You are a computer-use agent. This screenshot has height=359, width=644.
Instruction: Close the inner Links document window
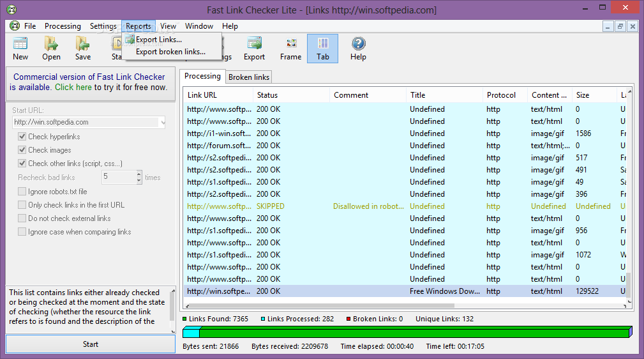coord(633,27)
